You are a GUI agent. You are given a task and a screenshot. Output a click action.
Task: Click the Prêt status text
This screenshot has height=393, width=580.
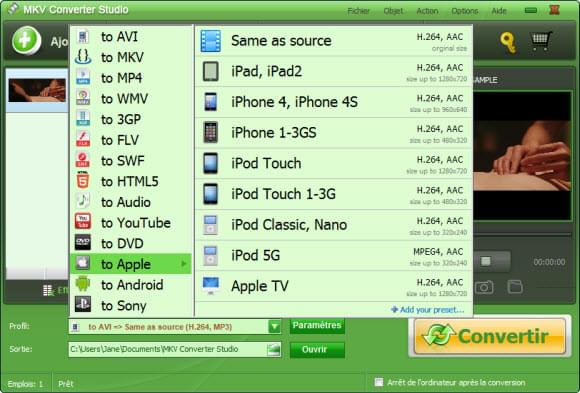tap(66, 384)
